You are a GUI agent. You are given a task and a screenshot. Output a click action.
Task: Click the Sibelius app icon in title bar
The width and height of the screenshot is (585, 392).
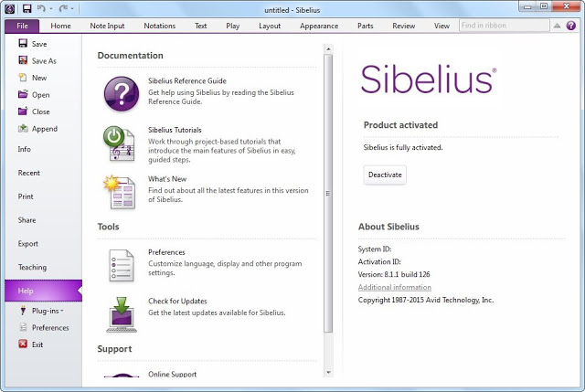point(10,8)
